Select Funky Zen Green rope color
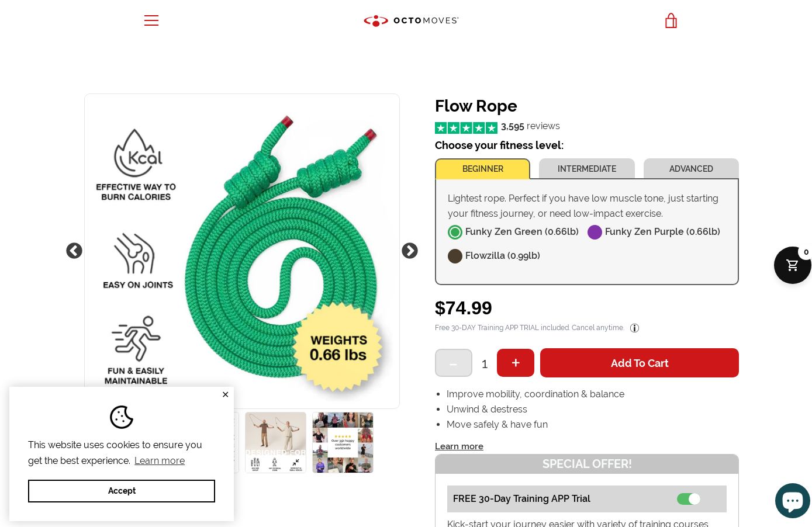 click(455, 232)
